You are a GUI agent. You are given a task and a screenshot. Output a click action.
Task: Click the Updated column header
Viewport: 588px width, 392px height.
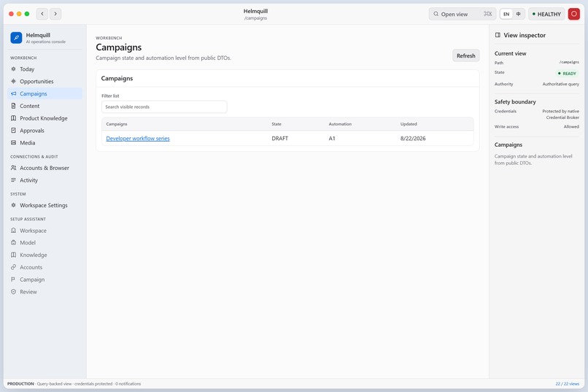click(x=409, y=124)
